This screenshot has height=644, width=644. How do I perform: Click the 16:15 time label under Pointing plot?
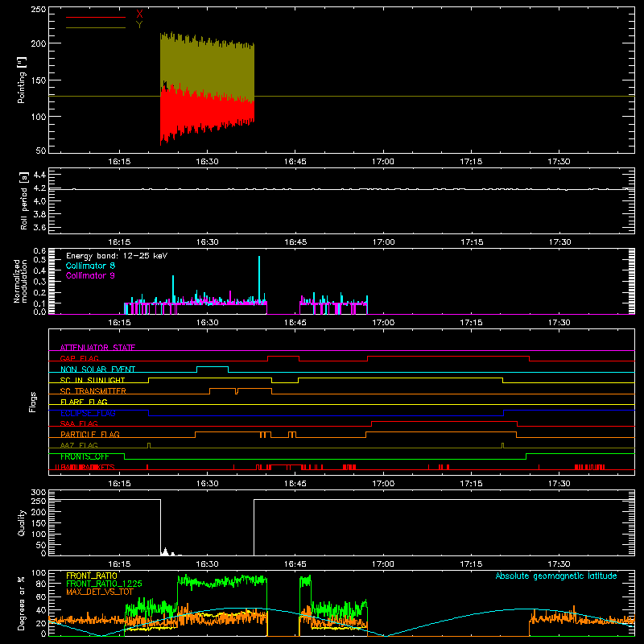click(119, 162)
